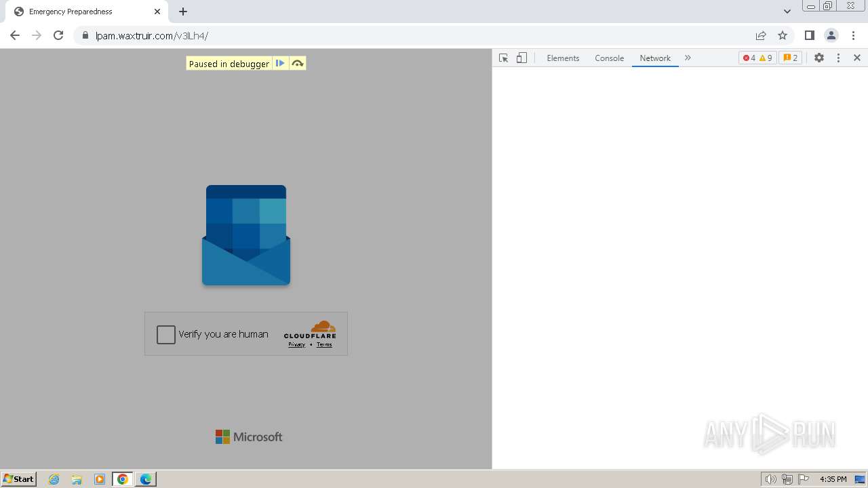Launch Internet Explorer from taskbar
Image resolution: width=868 pixels, height=488 pixels.
pyautogui.click(x=54, y=479)
